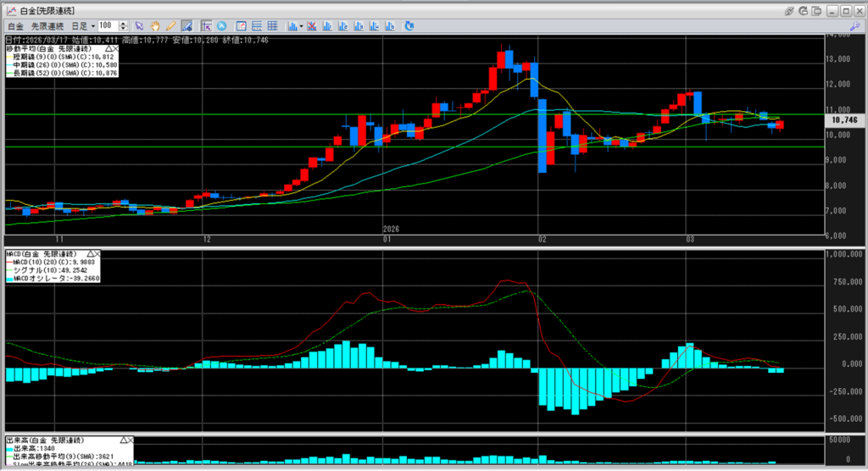The image size is (868, 471).
Task: Click the refresh chart icon in toolbar
Action: coord(409,26)
